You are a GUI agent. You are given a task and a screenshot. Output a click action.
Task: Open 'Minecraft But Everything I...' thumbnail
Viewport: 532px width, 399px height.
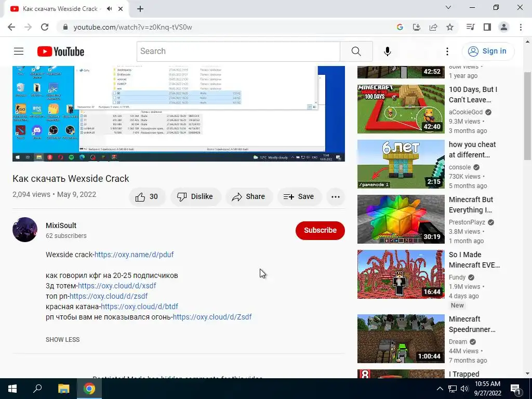point(401,219)
